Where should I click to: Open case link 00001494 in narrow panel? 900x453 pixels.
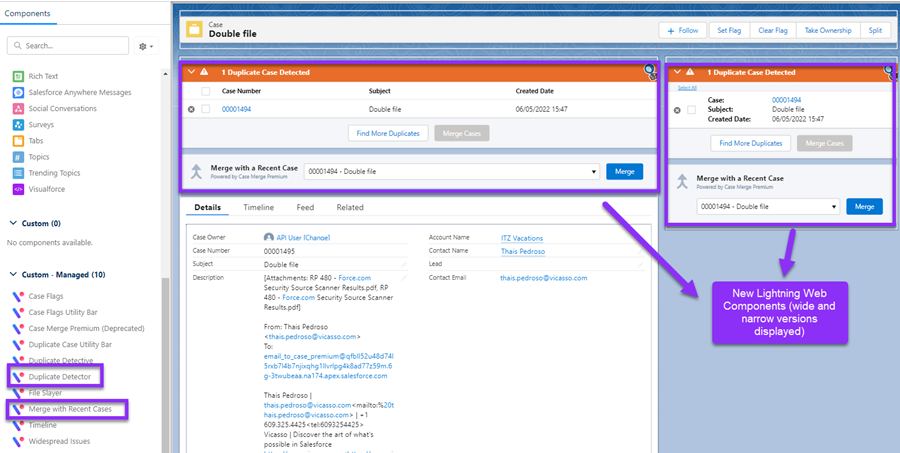point(786,100)
